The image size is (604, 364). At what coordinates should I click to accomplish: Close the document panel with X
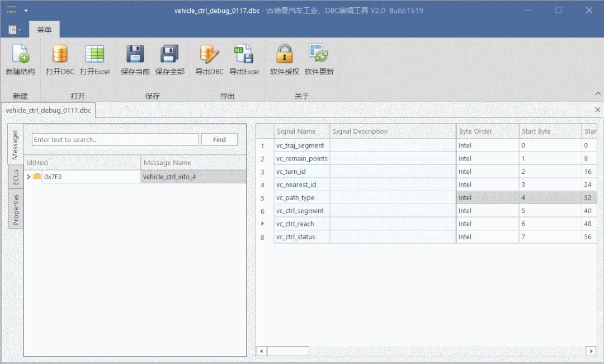(597, 110)
